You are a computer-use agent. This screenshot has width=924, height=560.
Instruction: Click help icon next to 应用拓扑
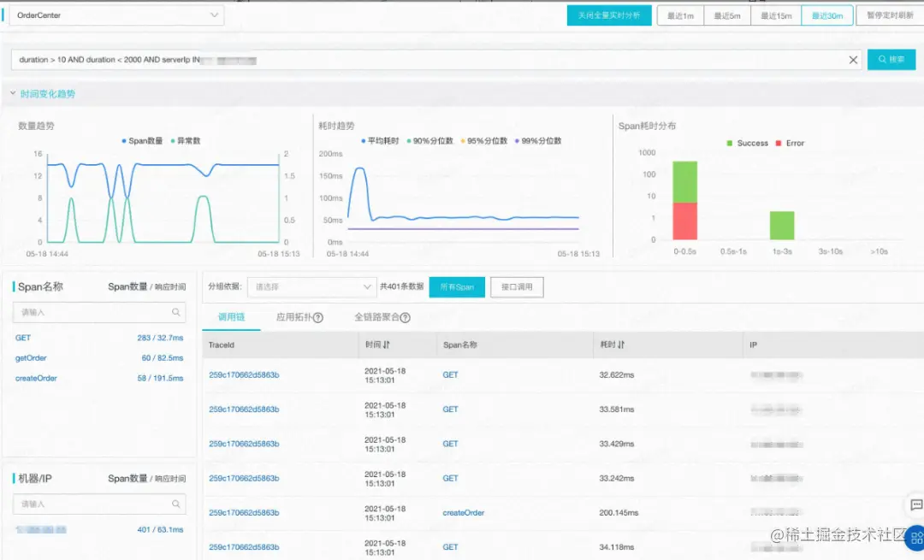click(x=317, y=318)
